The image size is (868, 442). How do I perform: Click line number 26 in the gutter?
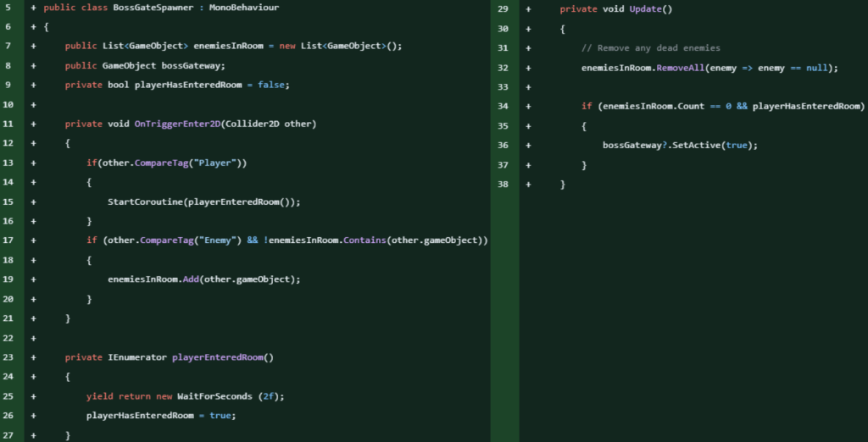(7, 416)
